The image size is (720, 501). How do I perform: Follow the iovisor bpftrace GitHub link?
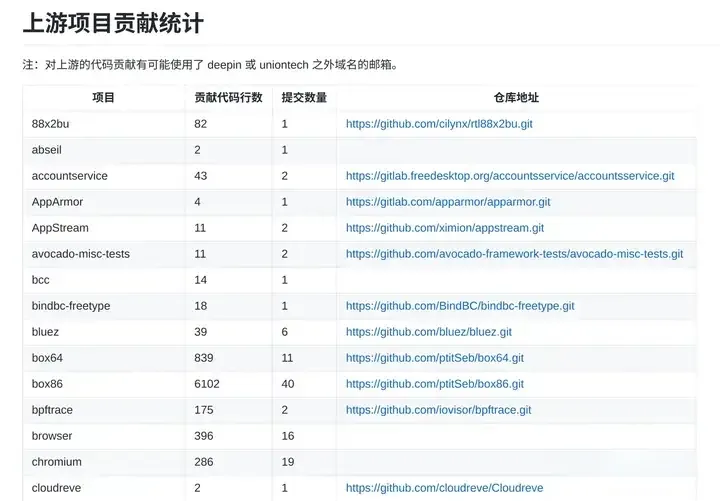(438, 410)
